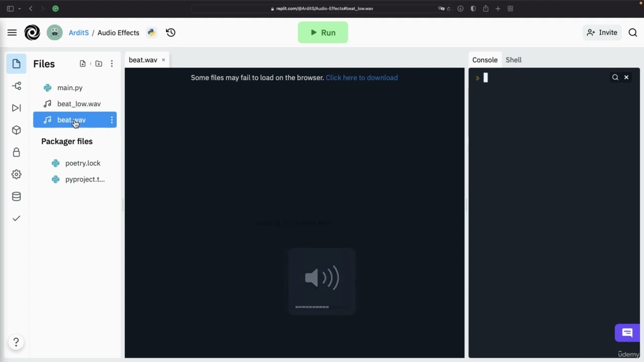
Task: Click the Replit logo icon
Action: point(32,33)
